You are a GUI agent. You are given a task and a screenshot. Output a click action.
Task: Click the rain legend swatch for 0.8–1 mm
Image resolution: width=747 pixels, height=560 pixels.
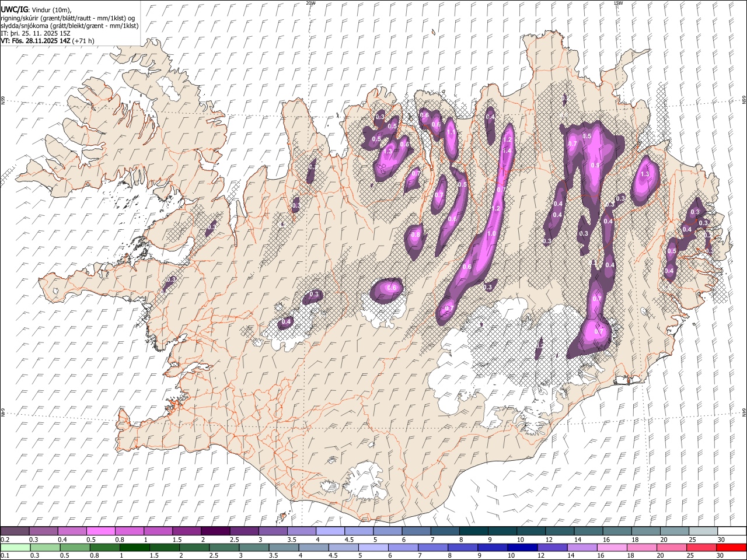pyautogui.click(x=104, y=547)
